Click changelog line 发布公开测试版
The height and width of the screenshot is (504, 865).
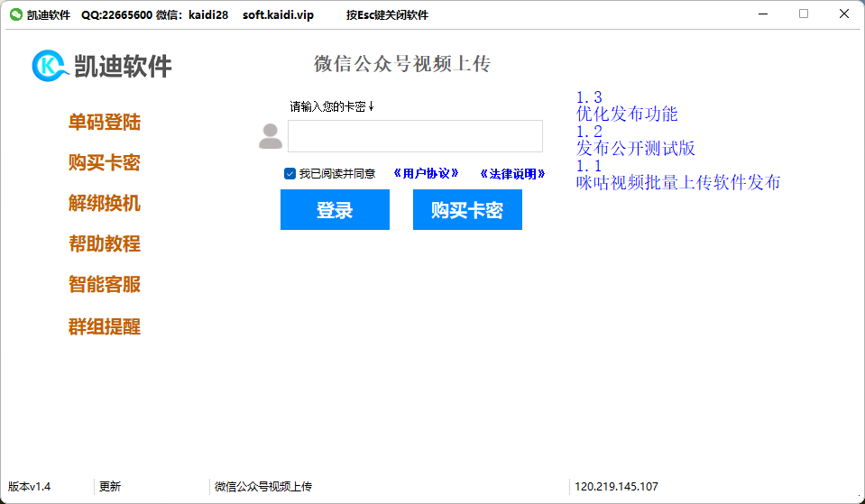tap(636, 149)
